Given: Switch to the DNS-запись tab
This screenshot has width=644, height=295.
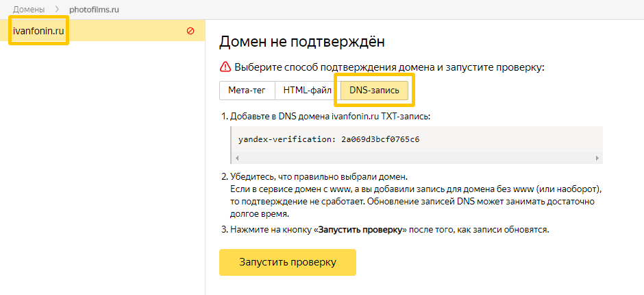Looking at the screenshot, I should [374, 91].
